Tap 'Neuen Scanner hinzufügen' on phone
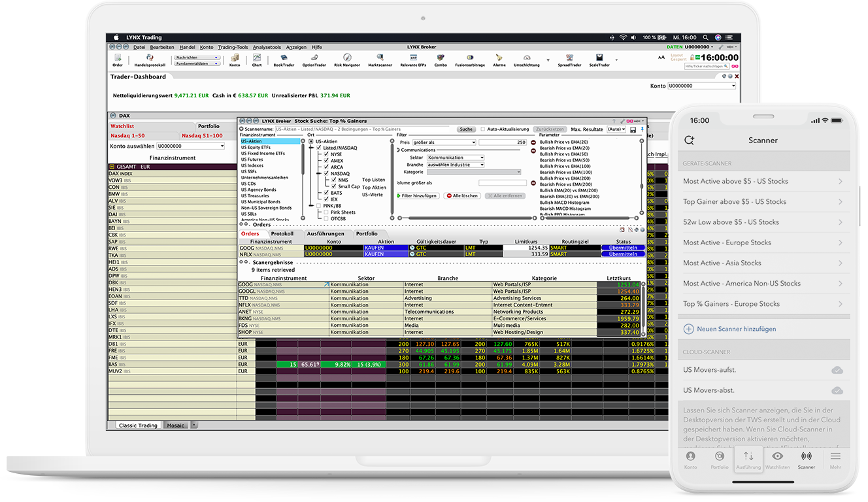 point(730,329)
